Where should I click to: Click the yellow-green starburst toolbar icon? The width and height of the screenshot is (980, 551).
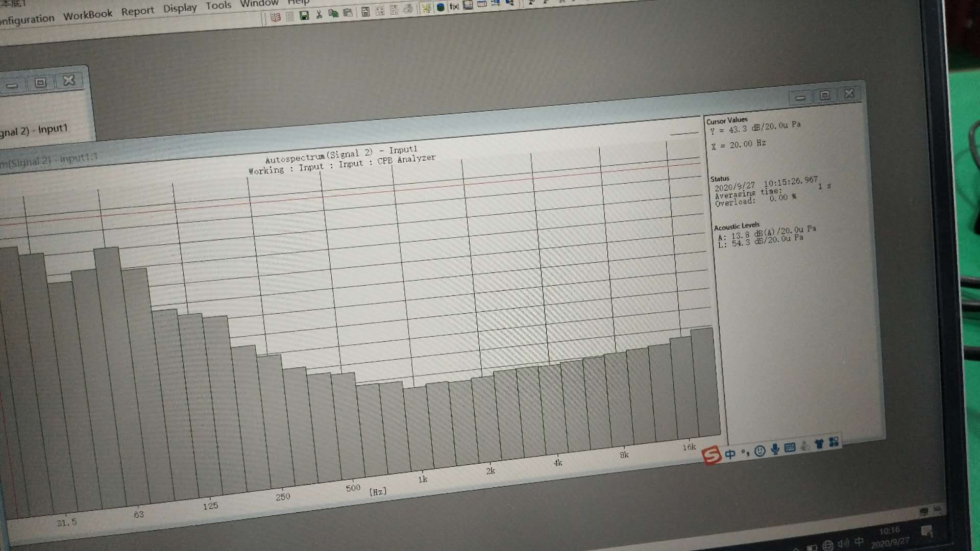tap(426, 8)
